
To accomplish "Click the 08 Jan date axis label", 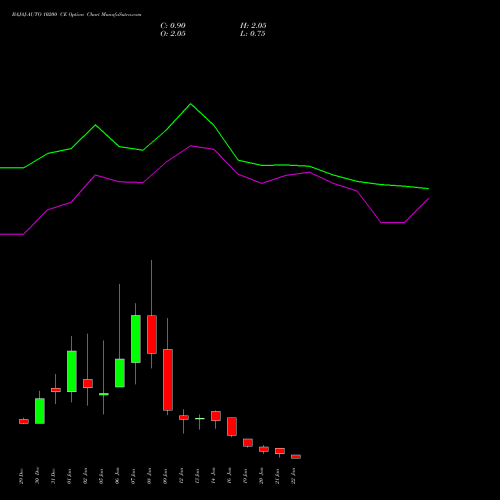I will coord(150,476).
